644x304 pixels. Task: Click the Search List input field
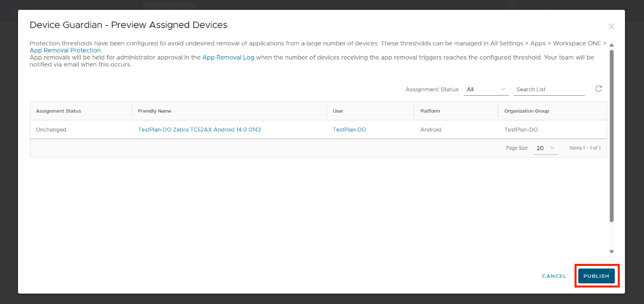[549, 90]
